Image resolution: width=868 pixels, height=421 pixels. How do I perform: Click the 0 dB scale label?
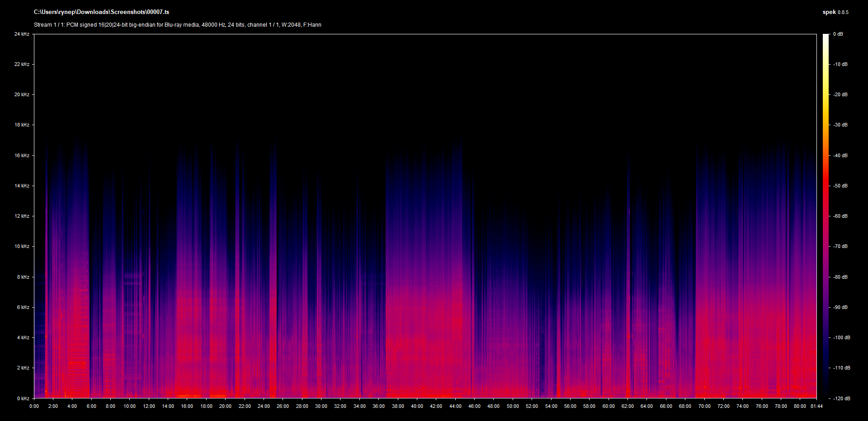[x=838, y=34]
